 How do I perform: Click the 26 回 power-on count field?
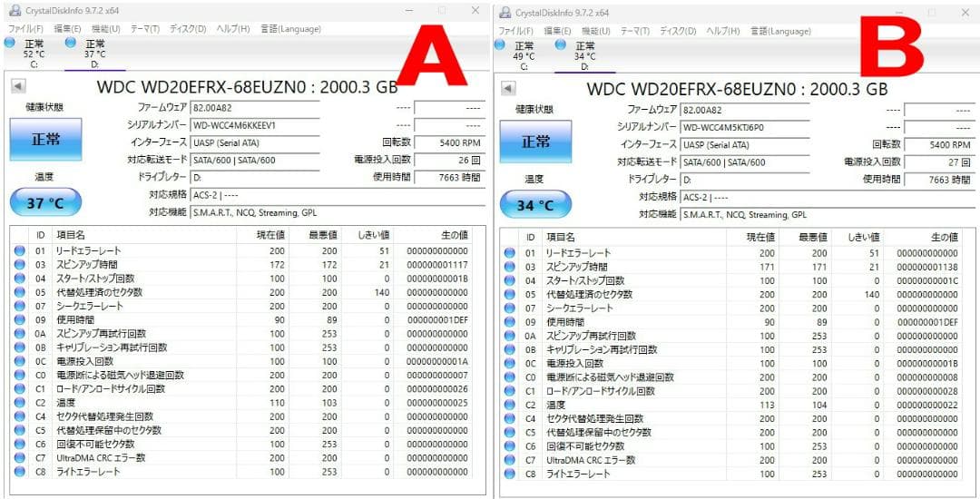click(x=449, y=160)
